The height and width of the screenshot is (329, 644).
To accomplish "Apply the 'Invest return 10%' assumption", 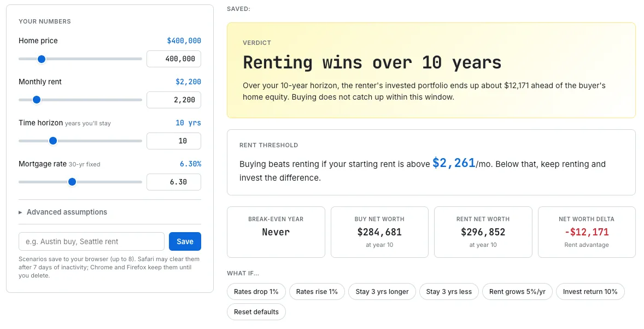I will [x=590, y=292].
